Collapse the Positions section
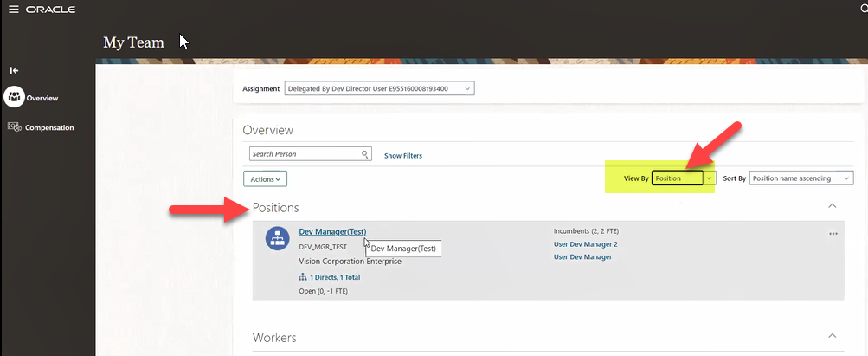The height and width of the screenshot is (356, 868). click(x=833, y=206)
